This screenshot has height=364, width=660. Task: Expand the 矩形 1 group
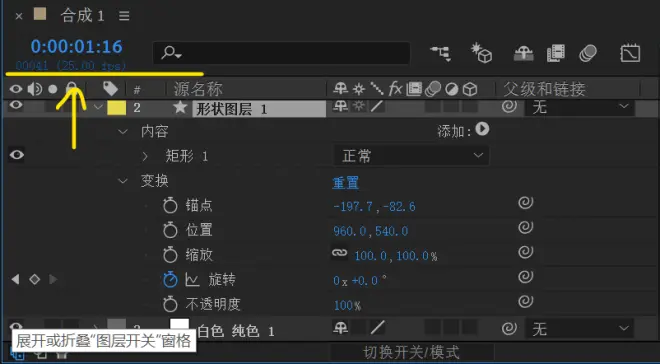(145, 157)
